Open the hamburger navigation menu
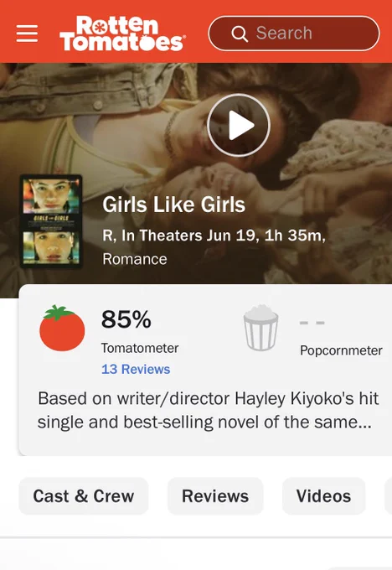The height and width of the screenshot is (570, 392). 27,34
